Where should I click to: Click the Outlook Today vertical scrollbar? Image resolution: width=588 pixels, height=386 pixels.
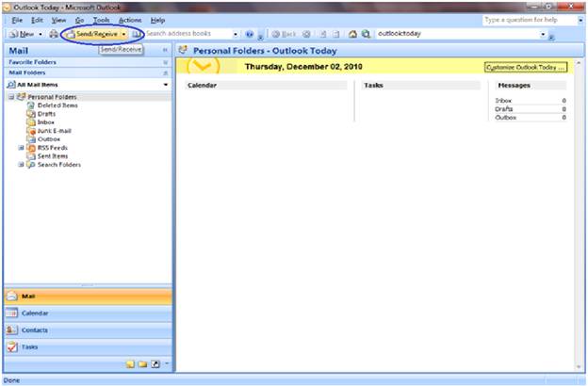579,214
